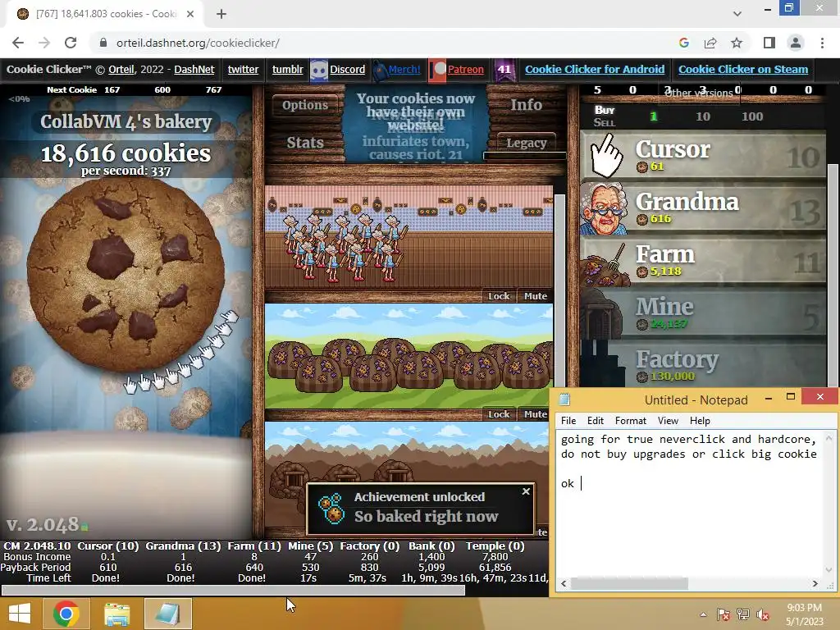The image size is (840, 630).
Task: Click the site lock icon
Action: click(x=103, y=43)
